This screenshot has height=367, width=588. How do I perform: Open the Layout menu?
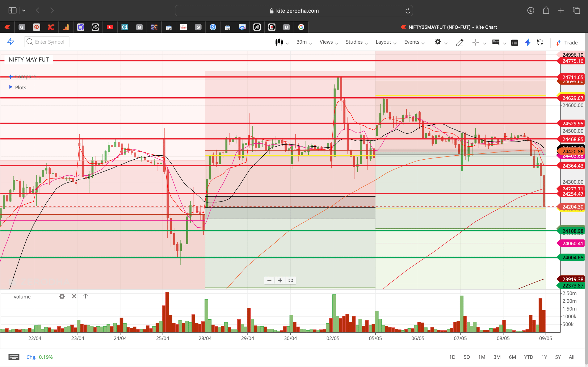click(383, 42)
